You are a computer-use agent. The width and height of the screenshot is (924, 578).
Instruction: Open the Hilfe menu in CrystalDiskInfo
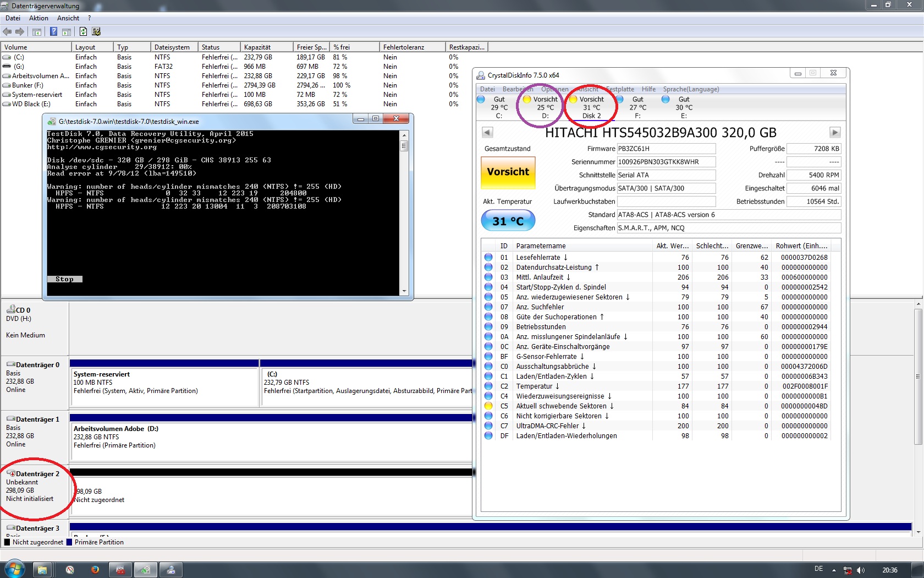point(648,89)
